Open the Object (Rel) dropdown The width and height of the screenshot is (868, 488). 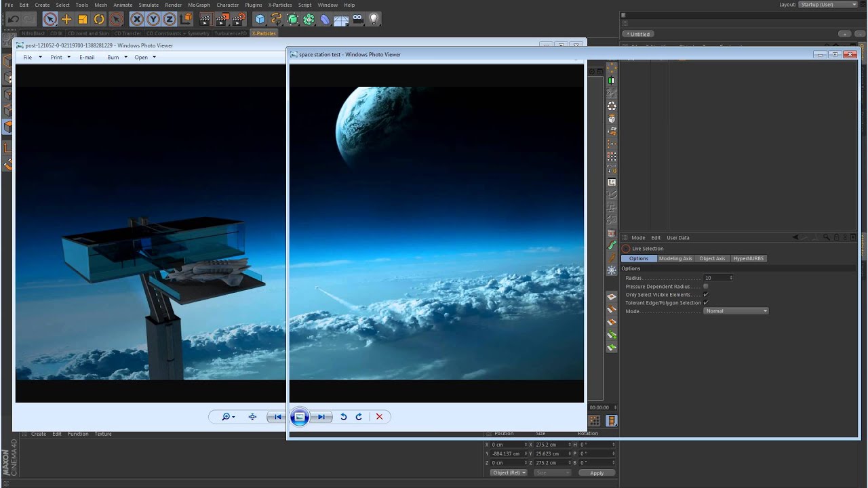point(509,472)
